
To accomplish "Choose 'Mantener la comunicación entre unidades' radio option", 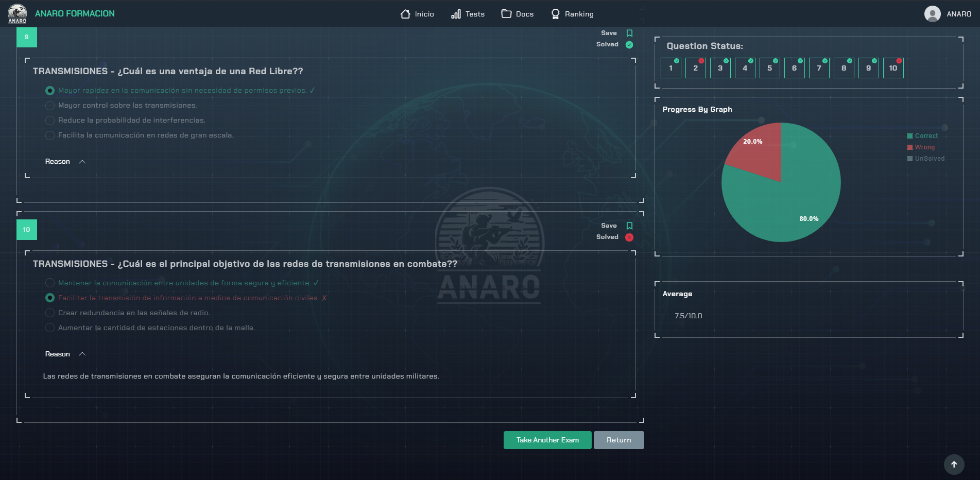I will pos(50,283).
